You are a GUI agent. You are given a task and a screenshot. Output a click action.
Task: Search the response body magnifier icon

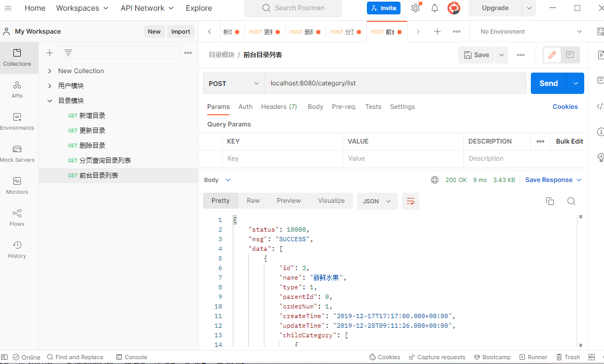click(571, 201)
